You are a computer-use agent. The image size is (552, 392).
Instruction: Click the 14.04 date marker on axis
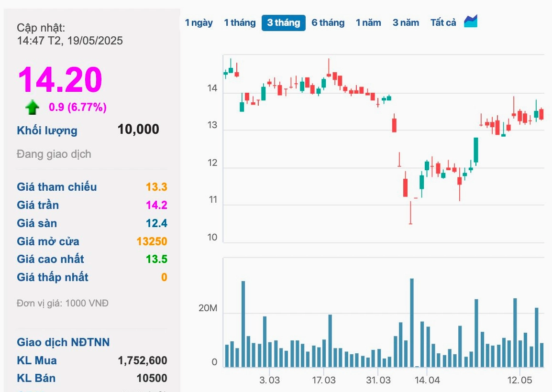[427, 381]
